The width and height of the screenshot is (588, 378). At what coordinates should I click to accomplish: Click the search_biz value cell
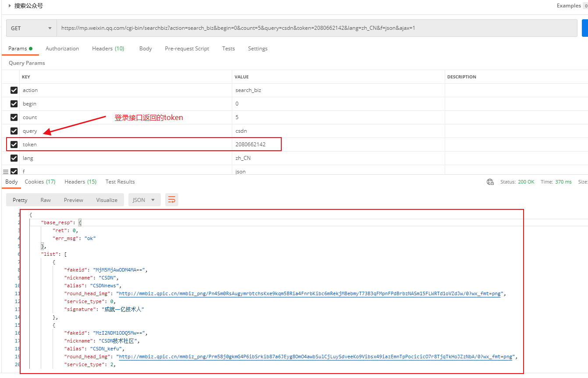pyautogui.click(x=338, y=90)
